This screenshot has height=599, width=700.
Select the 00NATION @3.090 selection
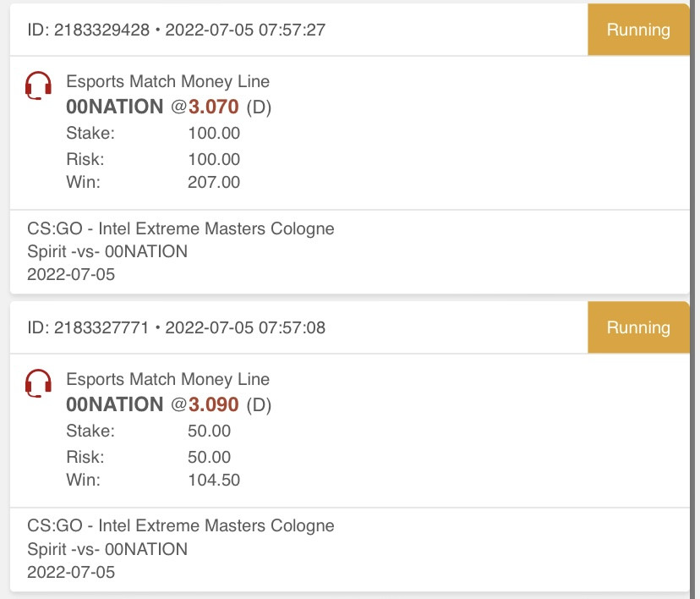coord(169,404)
